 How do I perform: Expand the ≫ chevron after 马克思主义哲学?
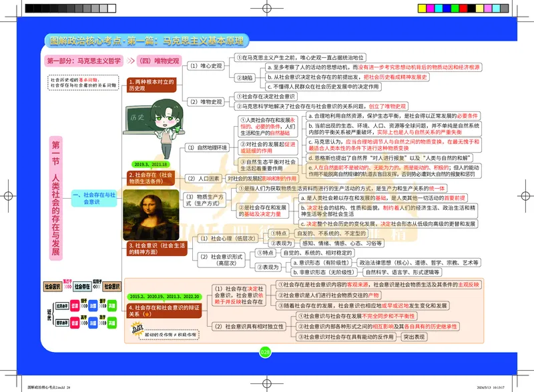coord(131,61)
